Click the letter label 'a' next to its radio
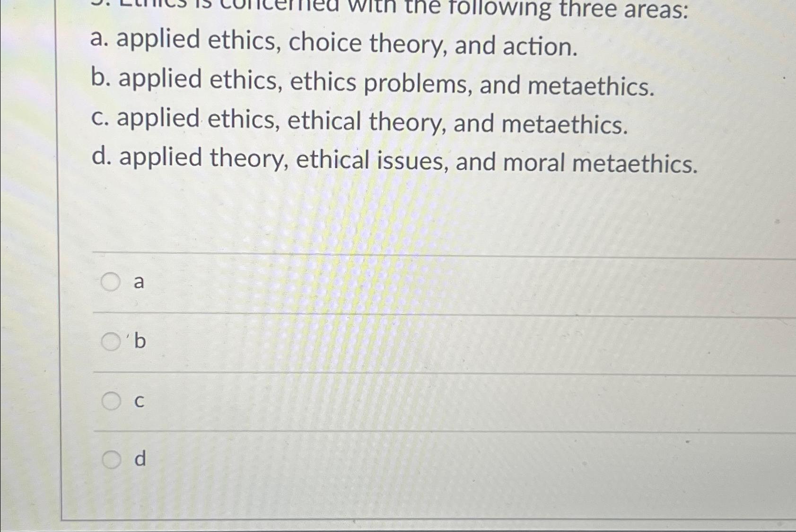796x532 pixels. tap(139, 283)
